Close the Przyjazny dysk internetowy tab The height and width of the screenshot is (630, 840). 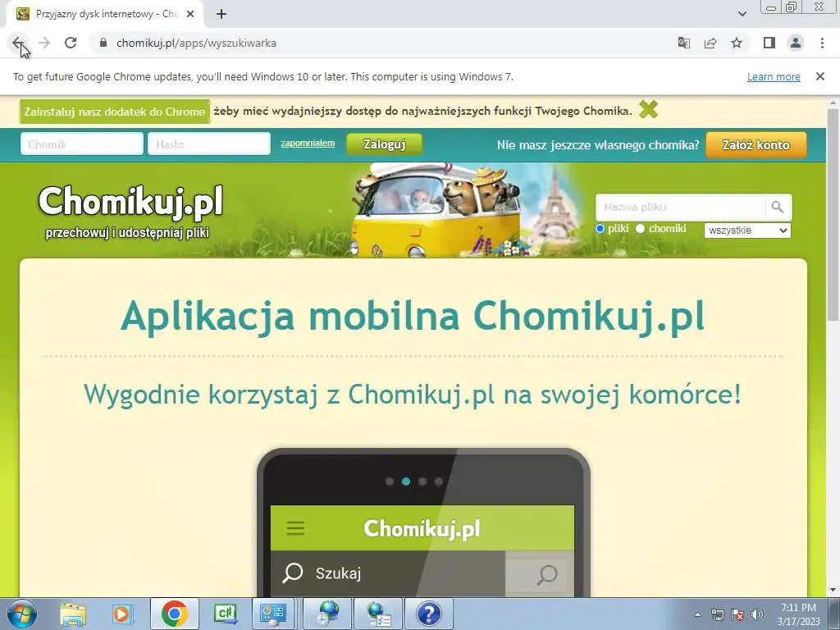pos(190,14)
